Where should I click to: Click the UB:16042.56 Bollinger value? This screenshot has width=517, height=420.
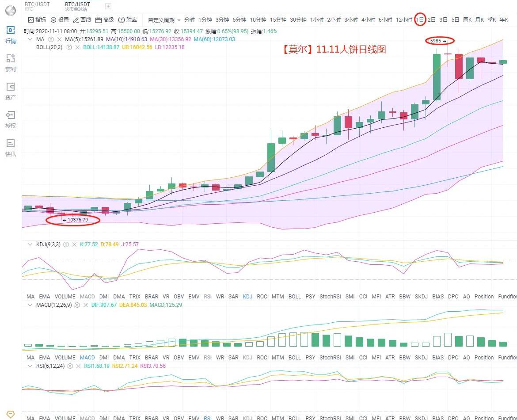click(x=137, y=47)
